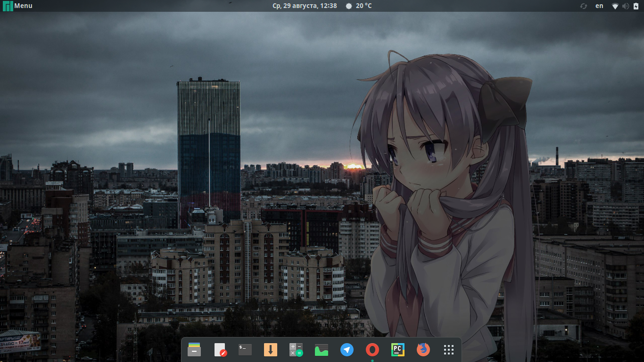Launch Telegram from the dock

(347, 349)
